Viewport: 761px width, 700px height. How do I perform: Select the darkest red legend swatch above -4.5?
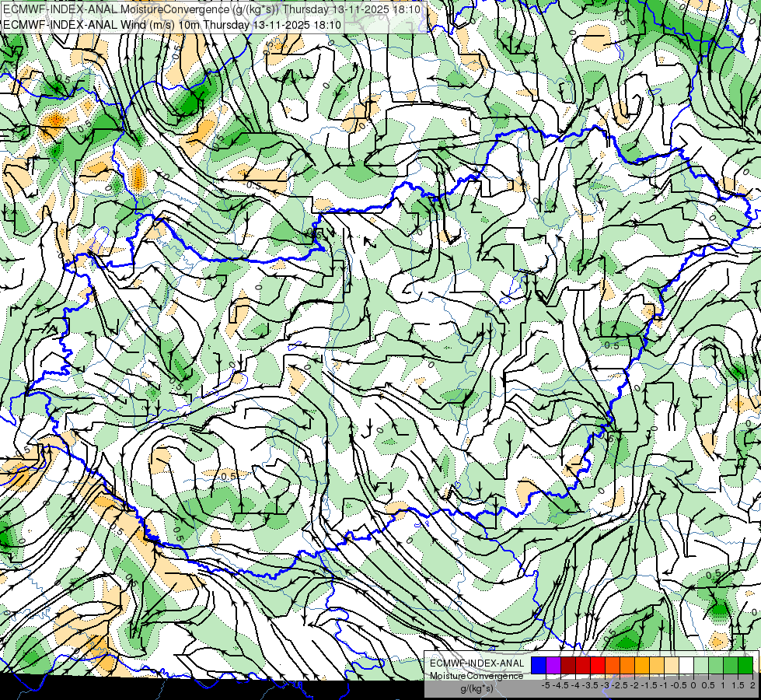tap(568, 666)
